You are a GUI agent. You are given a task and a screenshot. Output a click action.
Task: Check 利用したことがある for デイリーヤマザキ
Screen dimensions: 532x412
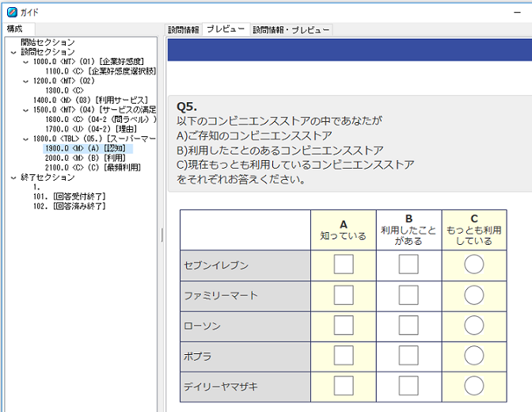[x=408, y=386]
